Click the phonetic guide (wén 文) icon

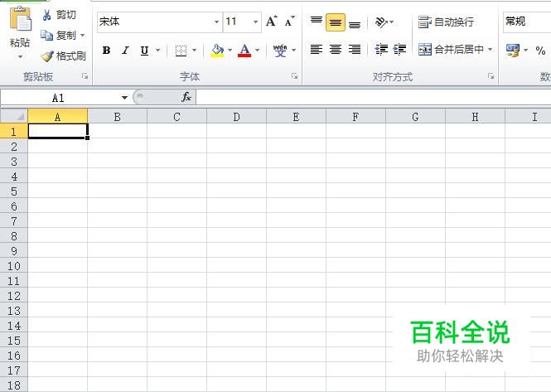point(280,51)
